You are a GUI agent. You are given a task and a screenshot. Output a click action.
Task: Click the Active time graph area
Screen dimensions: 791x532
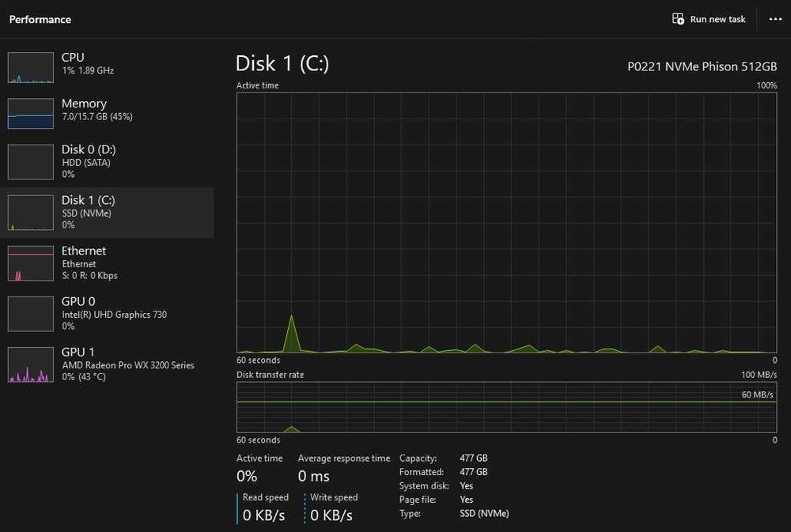506,222
